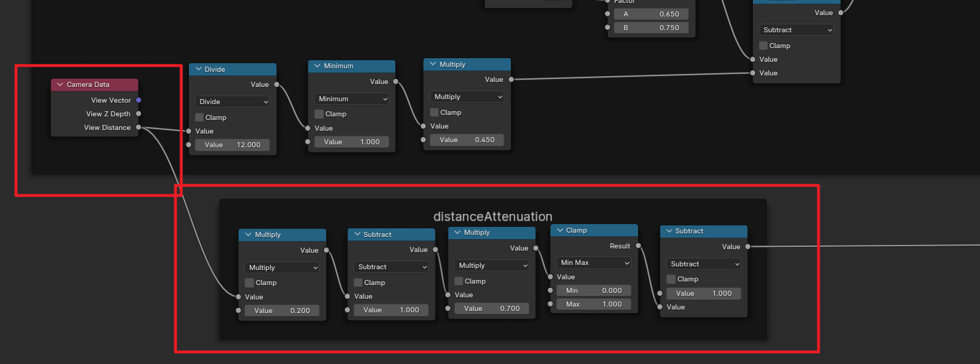This screenshot has width=980, height=364.
Task: Open the Minimum operation dropdown
Action: (351, 99)
